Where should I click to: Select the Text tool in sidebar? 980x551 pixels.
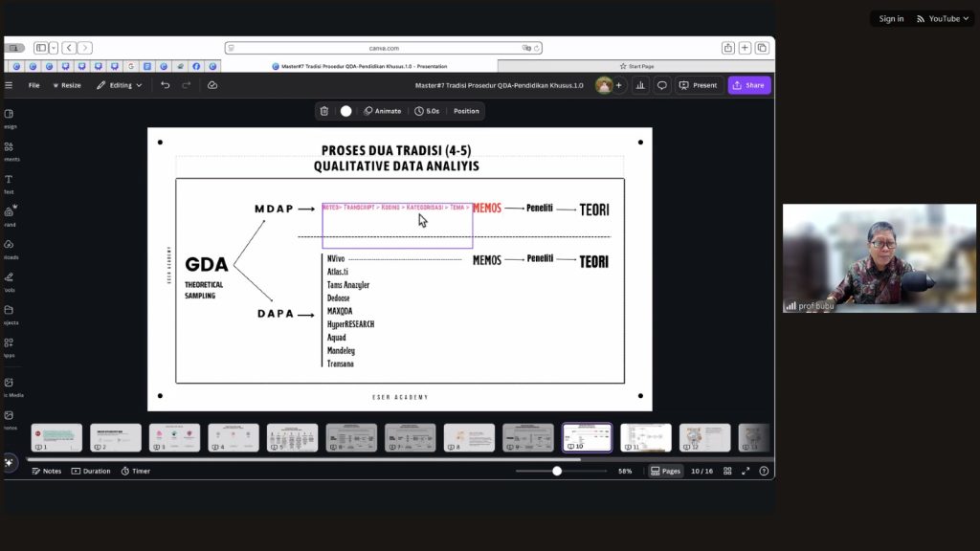(9, 183)
